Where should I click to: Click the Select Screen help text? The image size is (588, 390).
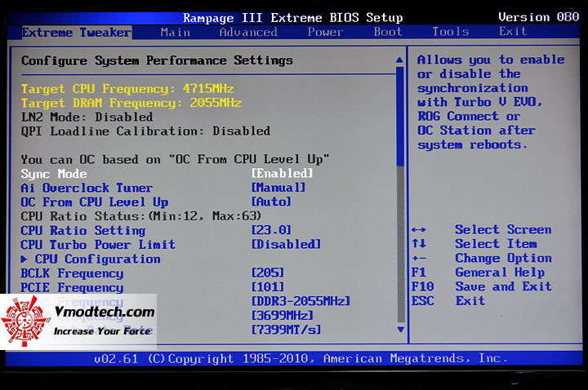click(x=503, y=229)
